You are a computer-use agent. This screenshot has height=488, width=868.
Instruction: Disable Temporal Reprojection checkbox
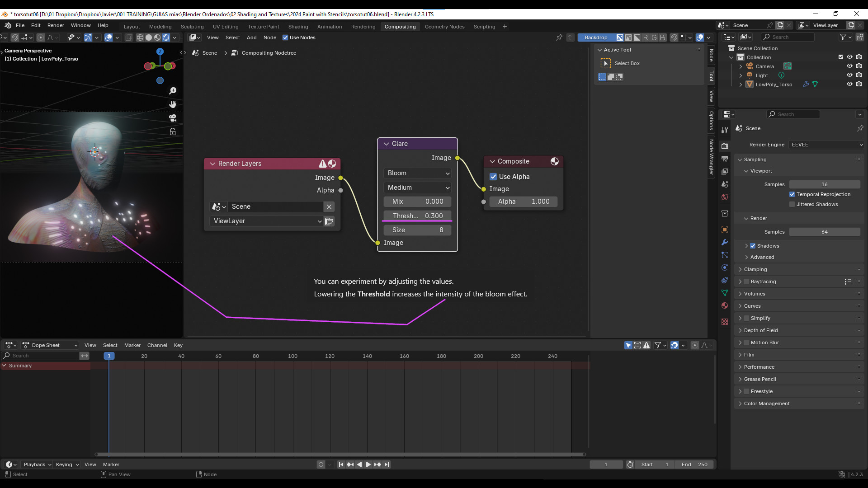792,194
